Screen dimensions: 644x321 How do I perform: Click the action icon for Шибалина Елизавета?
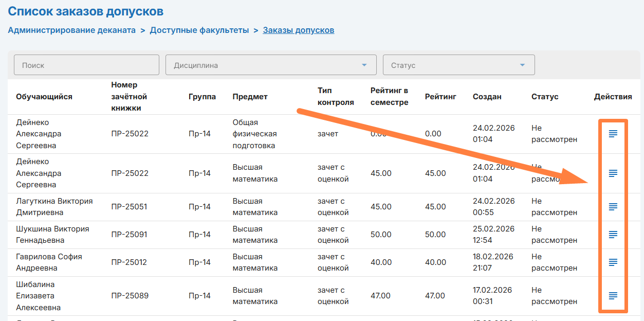tap(613, 296)
